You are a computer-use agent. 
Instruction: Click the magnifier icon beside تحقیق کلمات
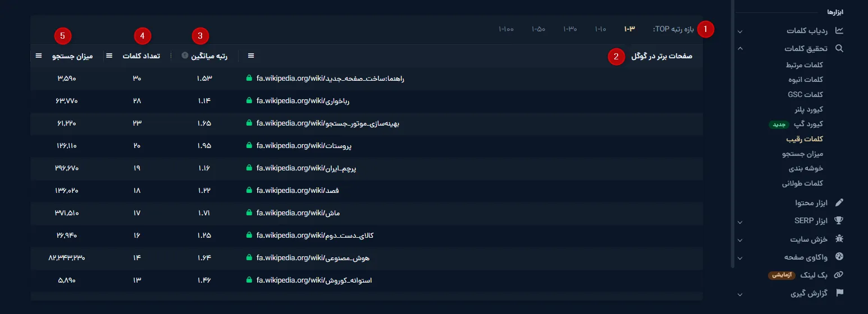[839, 49]
